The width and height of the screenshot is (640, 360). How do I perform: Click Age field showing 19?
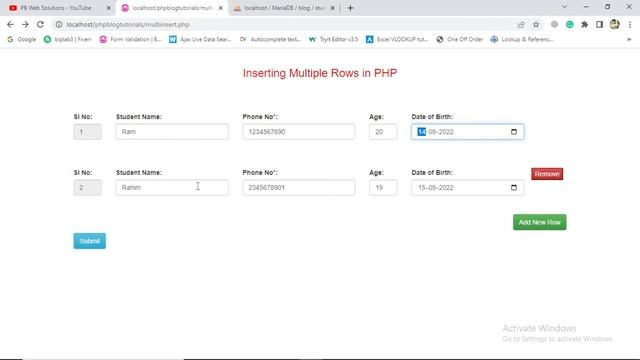click(383, 187)
